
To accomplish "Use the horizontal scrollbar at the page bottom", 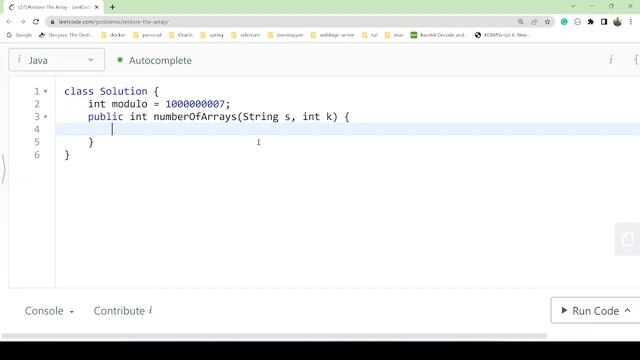I will (x=274, y=336).
